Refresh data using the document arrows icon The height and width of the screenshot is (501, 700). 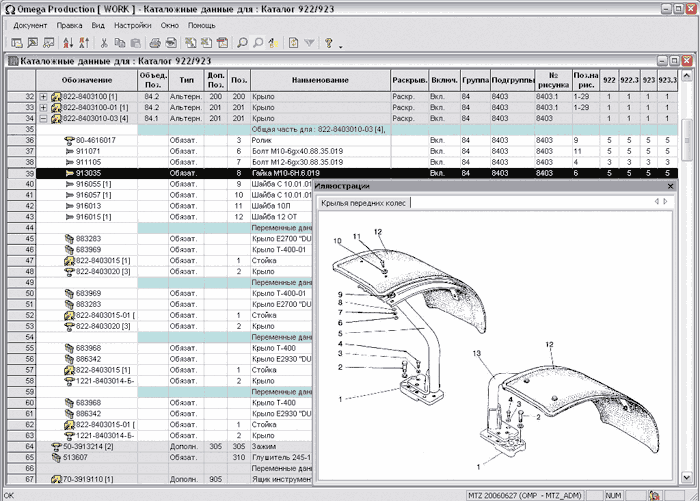pos(293,43)
